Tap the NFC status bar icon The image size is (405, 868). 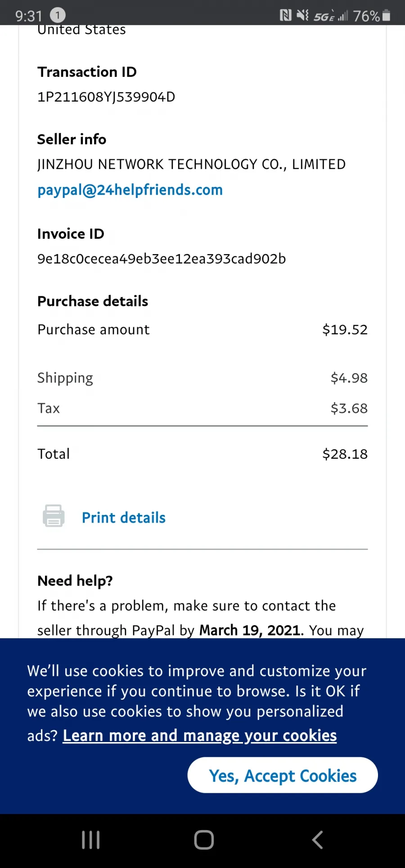(285, 16)
